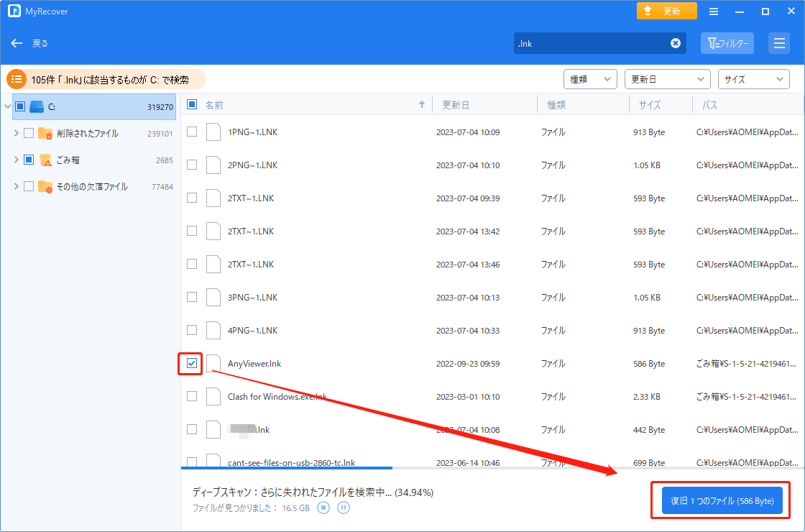Click the orange results list icon
Screen dimensions: 805x532
[x=17, y=79]
